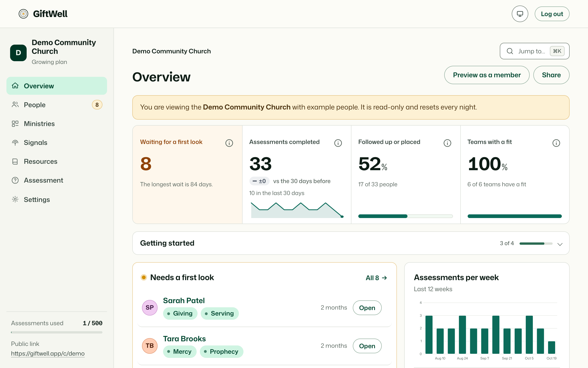Screen dimensions: 588x368
Task: Click the People count badge 8
Action: click(x=97, y=105)
